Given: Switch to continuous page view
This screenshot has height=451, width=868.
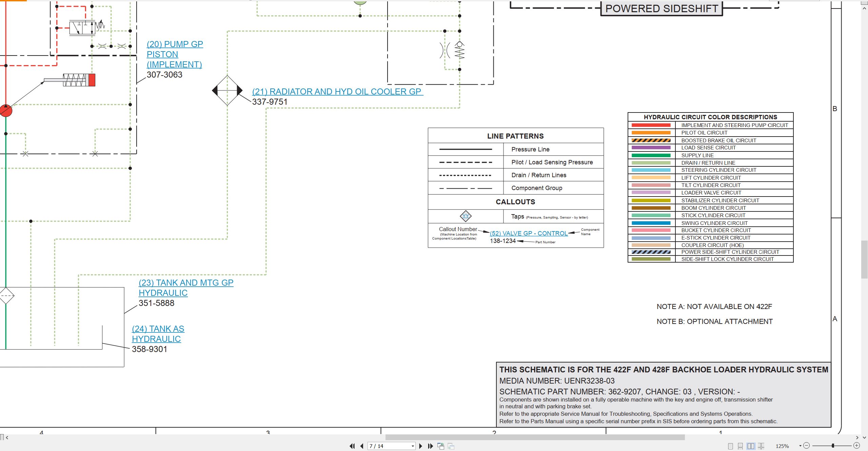Looking at the screenshot, I should pyautogui.click(x=741, y=446).
